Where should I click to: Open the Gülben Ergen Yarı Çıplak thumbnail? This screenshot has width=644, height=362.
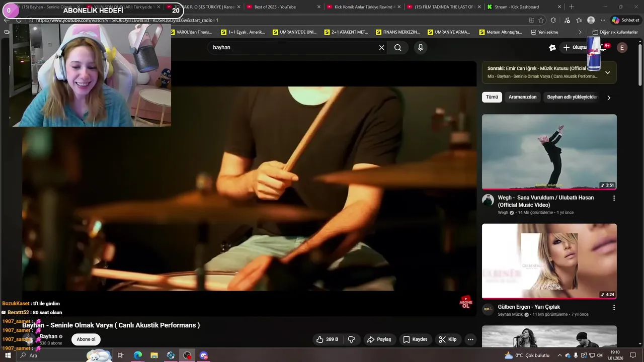549,261
